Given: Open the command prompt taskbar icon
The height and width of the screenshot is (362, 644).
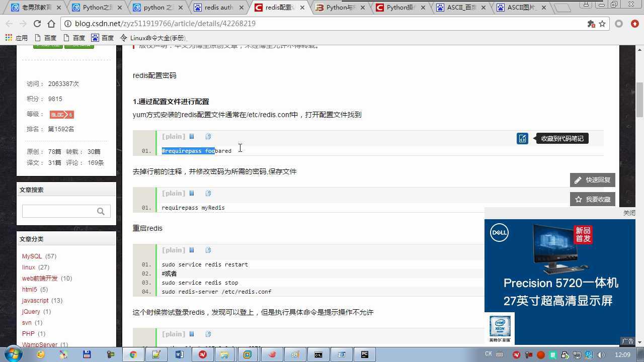Looking at the screenshot, I should (x=318, y=354).
